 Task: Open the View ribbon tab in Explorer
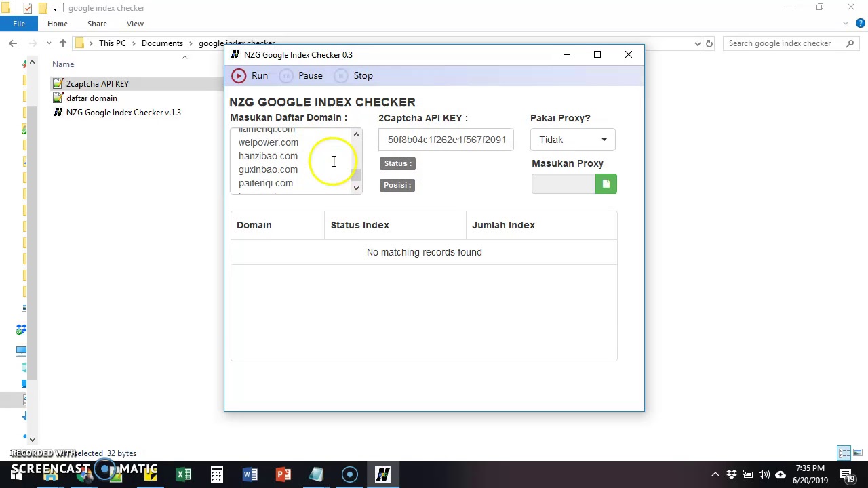(135, 24)
